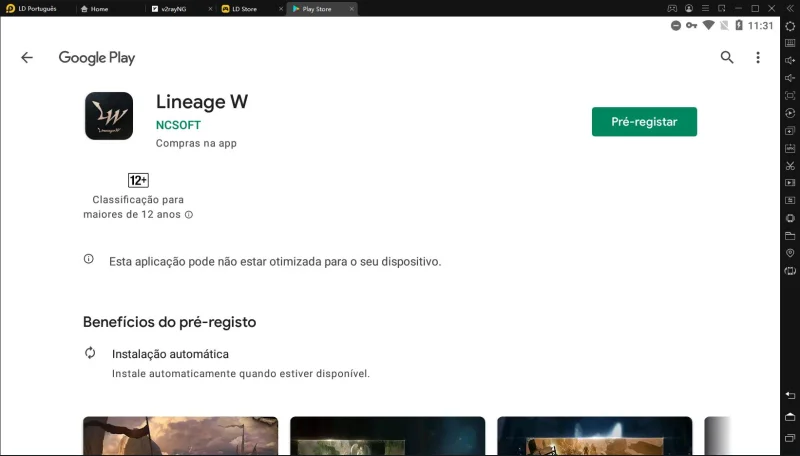Click the 11:31 clock in status bar

(x=760, y=26)
